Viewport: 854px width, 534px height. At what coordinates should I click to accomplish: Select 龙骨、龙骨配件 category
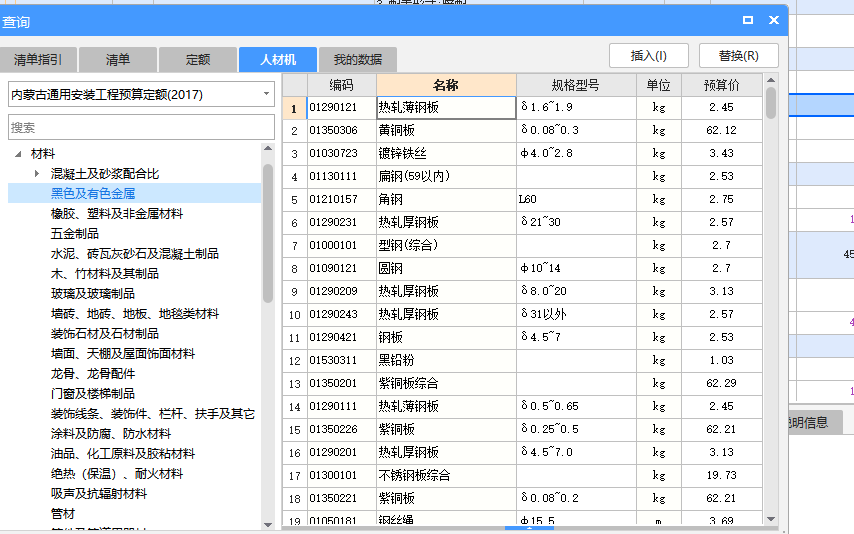point(93,374)
